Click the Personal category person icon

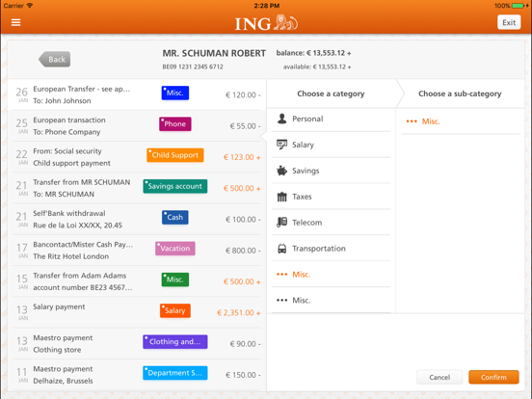point(282,119)
